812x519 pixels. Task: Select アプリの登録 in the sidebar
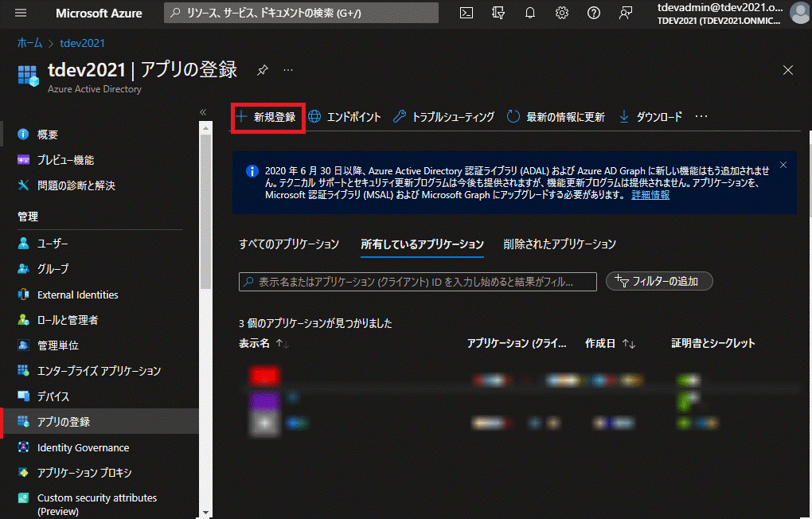[100, 422]
